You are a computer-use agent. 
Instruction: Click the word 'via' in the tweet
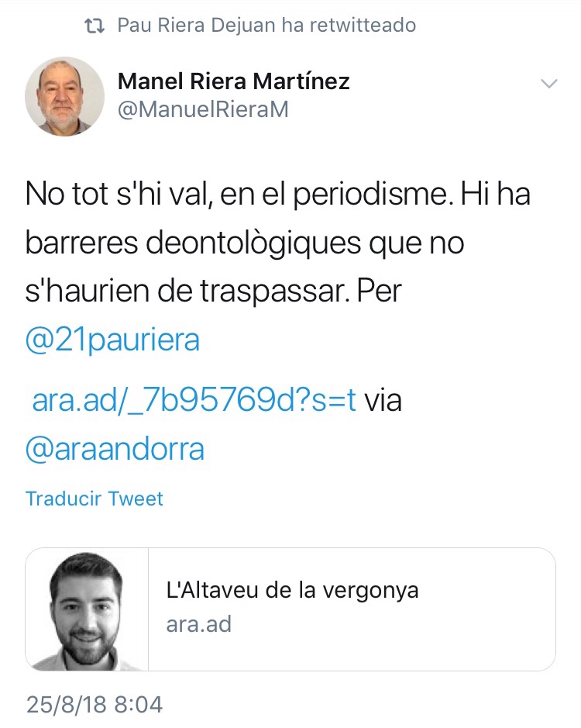[383, 400]
